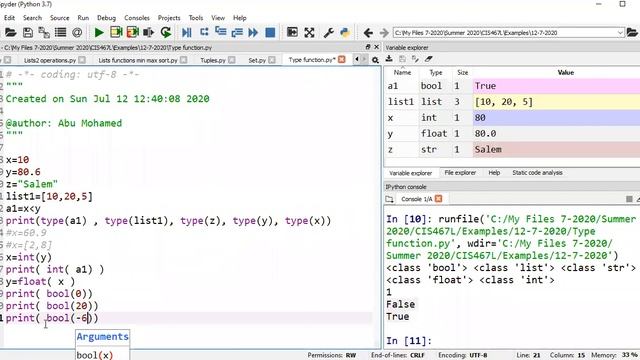640x360 pixels.
Task: Open the Help menu
Action: pos(240,18)
